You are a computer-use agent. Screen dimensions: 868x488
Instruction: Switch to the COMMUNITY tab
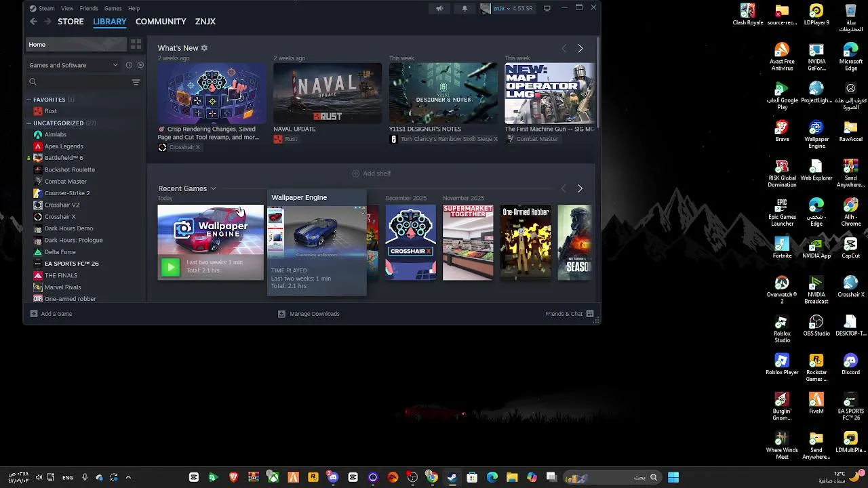click(161, 22)
